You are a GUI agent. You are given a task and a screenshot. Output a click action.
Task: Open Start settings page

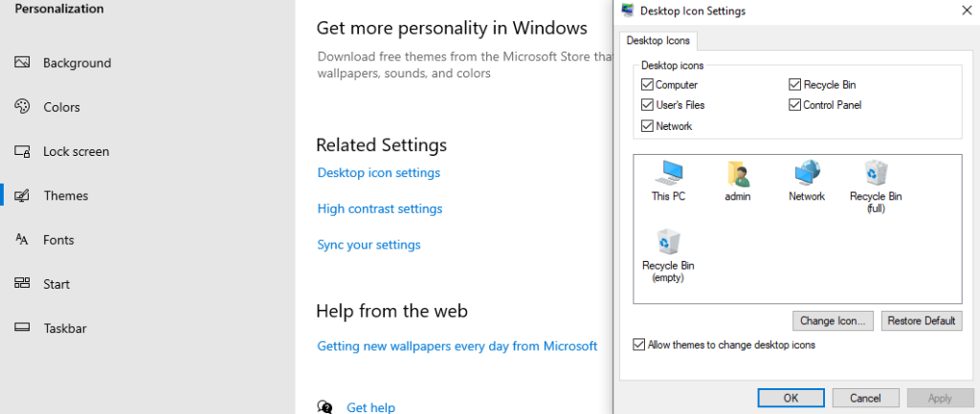pos(56,284)
